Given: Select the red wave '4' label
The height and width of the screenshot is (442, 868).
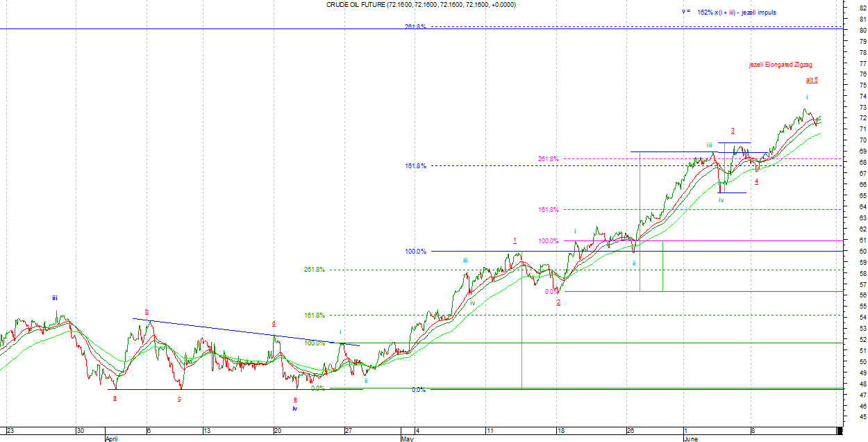Looking at the screenshot, I should [x=756, y=181].
